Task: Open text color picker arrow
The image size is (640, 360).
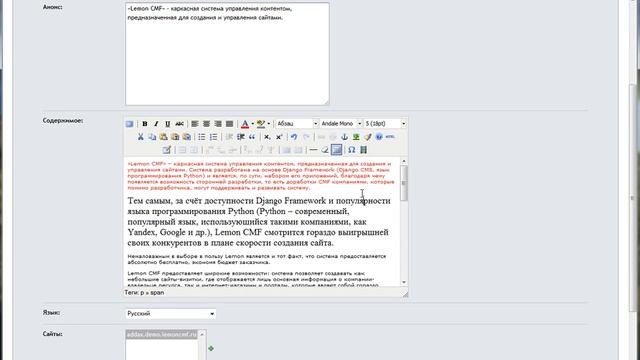Action: [x=252, y=124]
